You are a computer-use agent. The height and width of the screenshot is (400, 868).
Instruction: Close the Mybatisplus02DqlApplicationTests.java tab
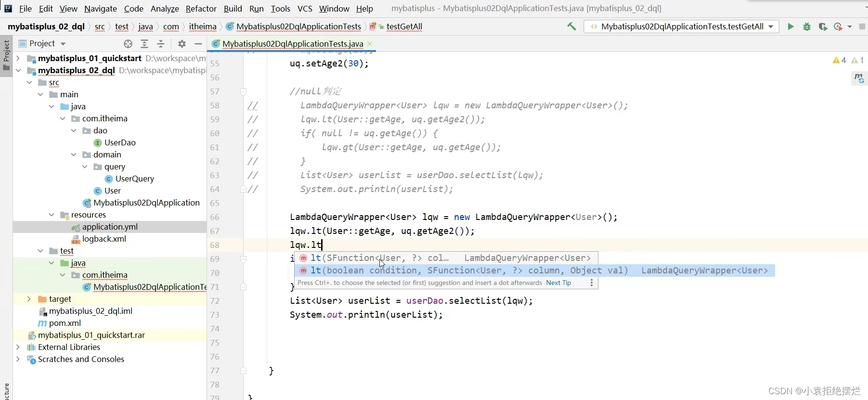tap(370, 44)
